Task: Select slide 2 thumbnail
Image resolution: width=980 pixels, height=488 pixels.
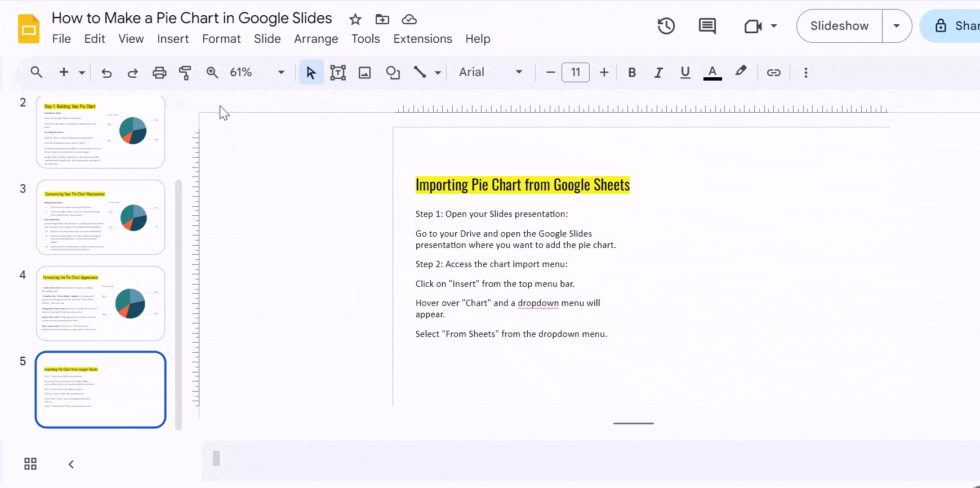Action: tap(100, 131)
